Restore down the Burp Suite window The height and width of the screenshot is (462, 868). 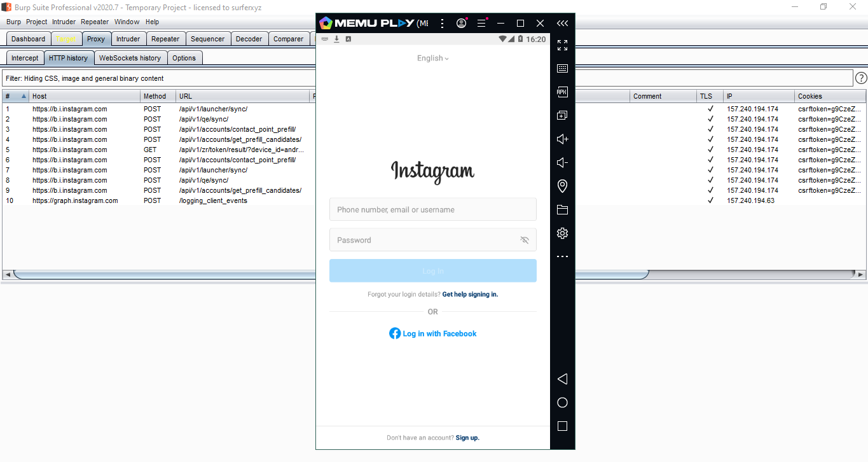[x=823, y=6]
